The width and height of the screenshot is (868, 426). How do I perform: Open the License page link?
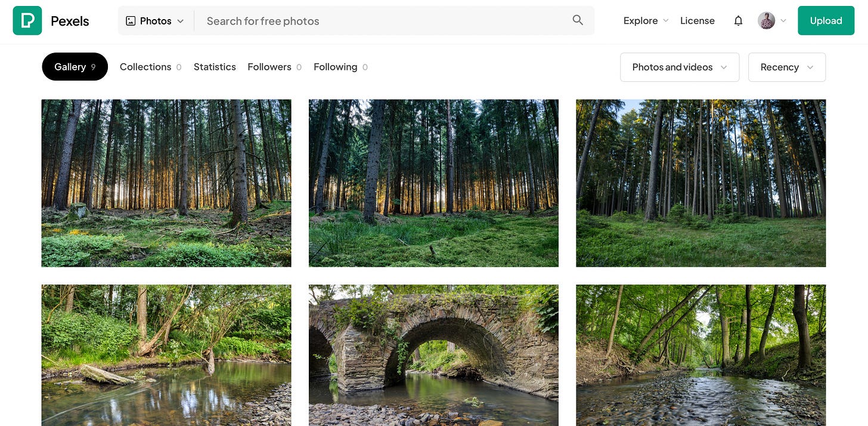(x=697, y=20)
